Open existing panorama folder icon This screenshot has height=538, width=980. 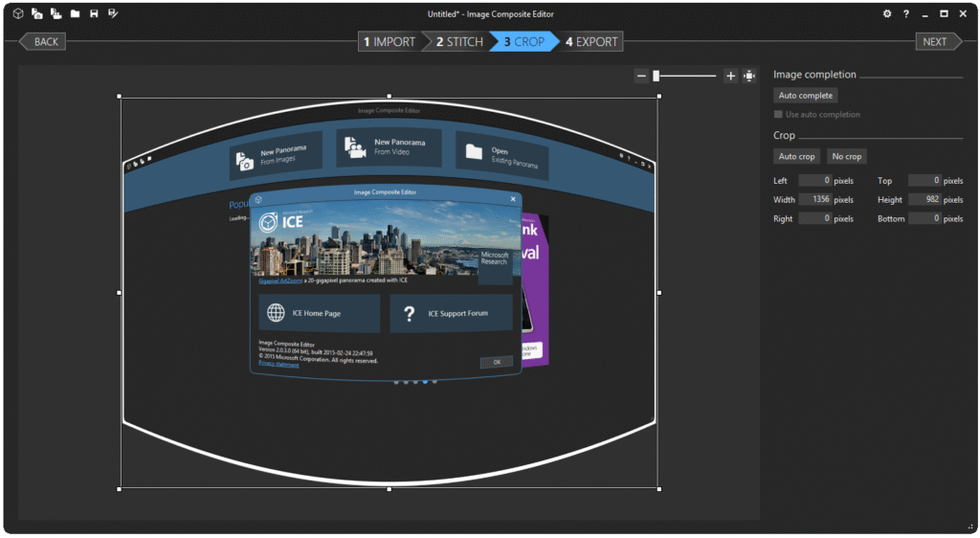tap(75, 13)
